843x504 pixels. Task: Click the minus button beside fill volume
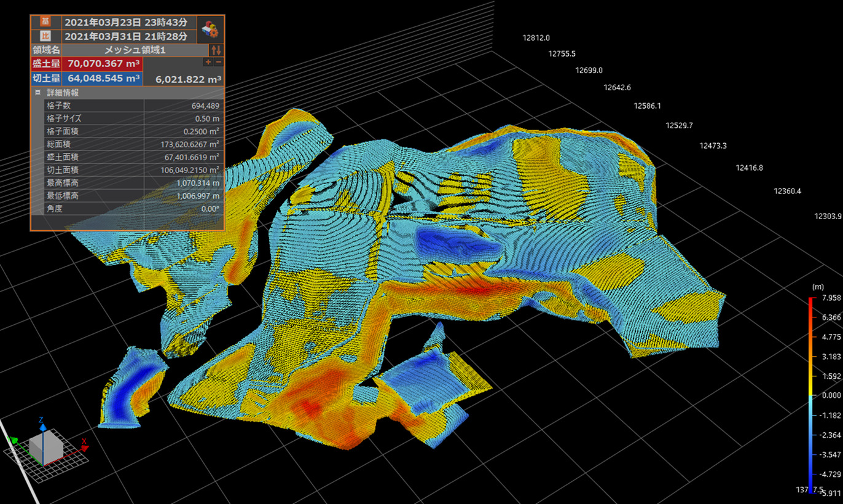point(219,63)
